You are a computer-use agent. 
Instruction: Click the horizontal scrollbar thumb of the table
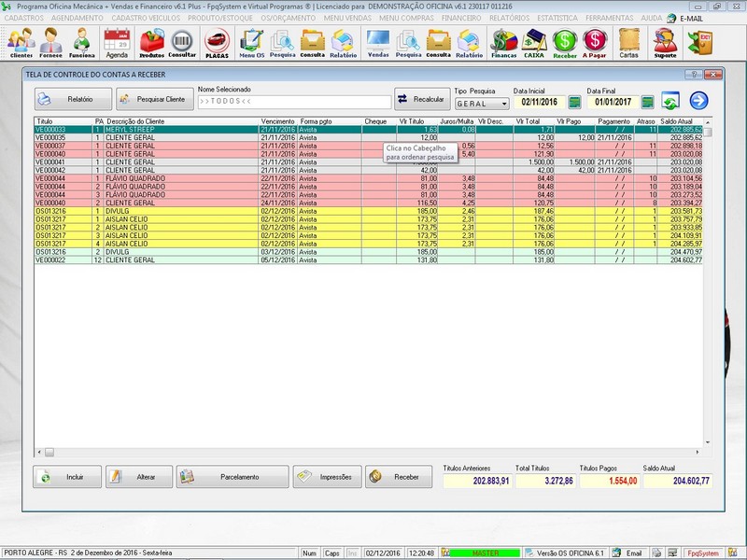tap(49, 452)
